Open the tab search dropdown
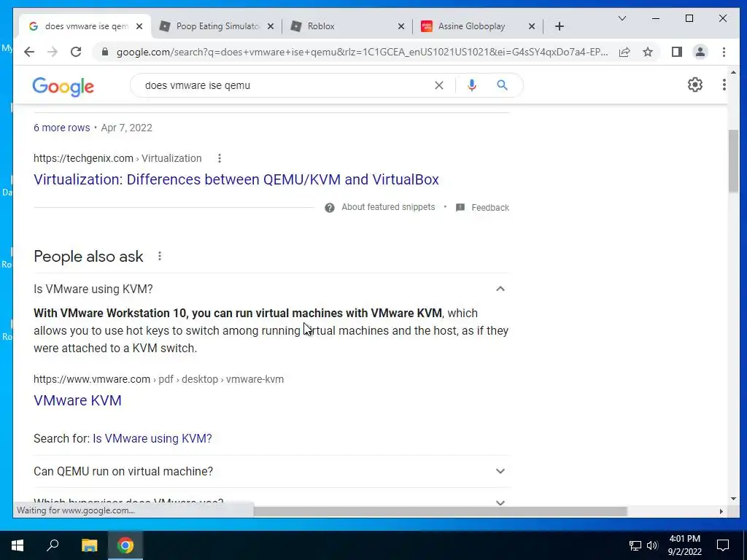This screenshot has height=560, width=747. (x=622, y=18)
